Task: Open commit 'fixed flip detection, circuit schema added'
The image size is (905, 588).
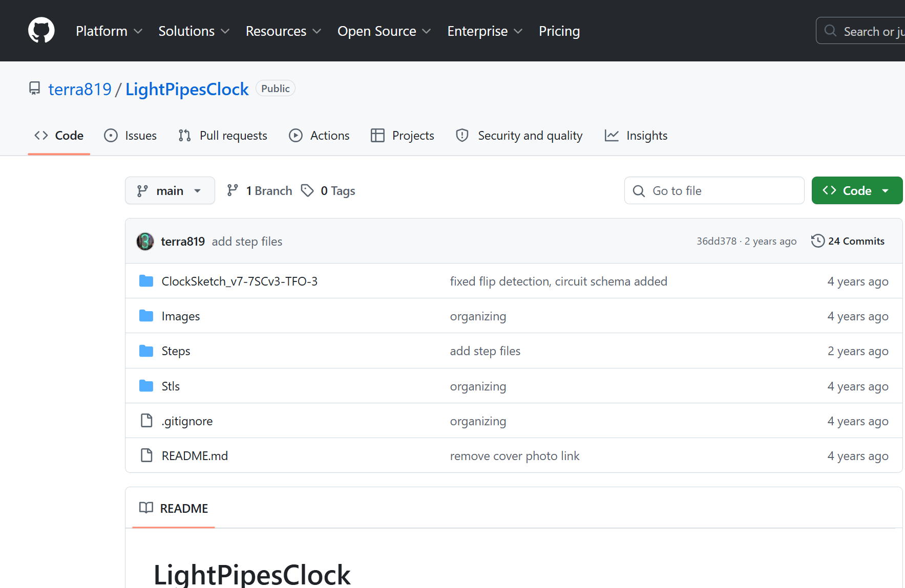Action: click(558, 281)
